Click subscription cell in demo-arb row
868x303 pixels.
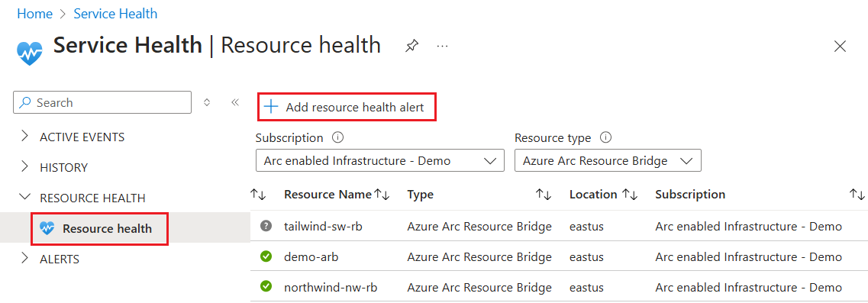point(748,257)
